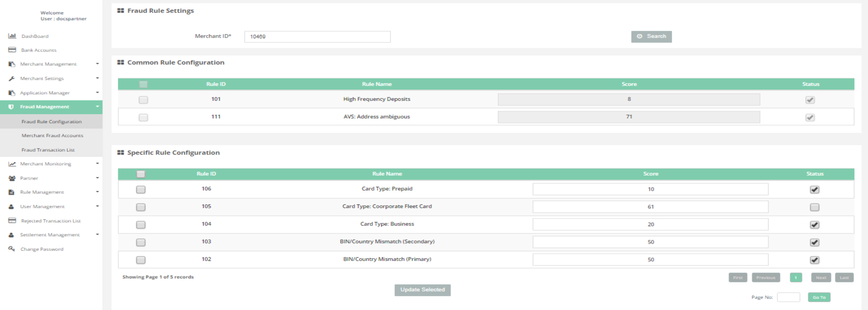
Task: Expand the Settlement Management dropdown arrow
Action: tap(97, 235)
